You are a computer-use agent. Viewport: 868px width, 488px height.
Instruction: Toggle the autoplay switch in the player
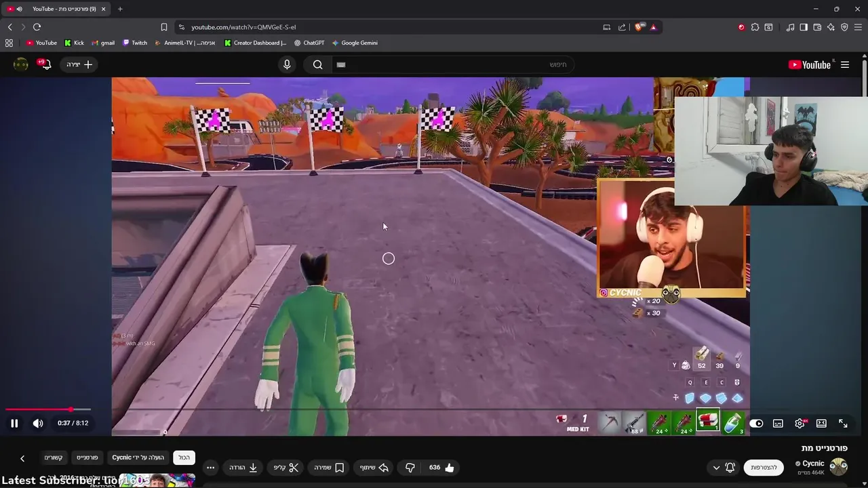(756, 423)
